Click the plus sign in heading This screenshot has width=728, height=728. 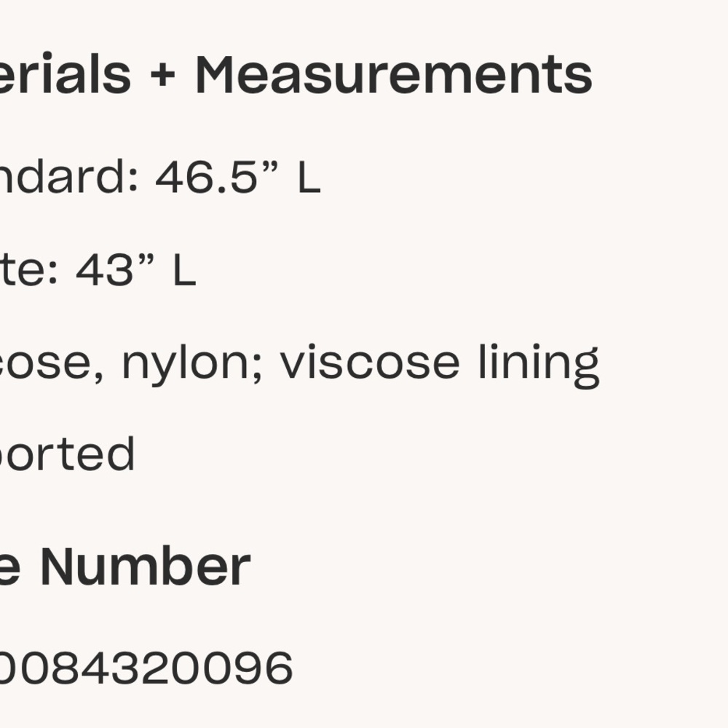coord(163,76)
